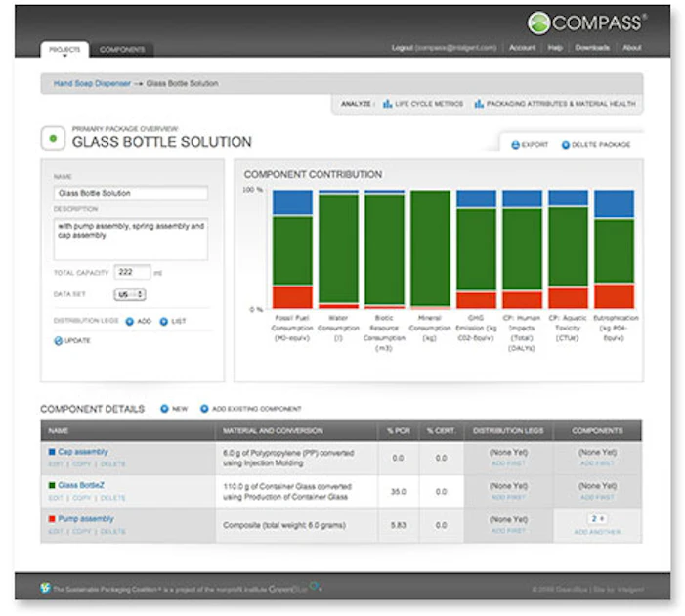The image size is (685, 616).
Task: Click the green package status icon
Action: click(53, 138)
